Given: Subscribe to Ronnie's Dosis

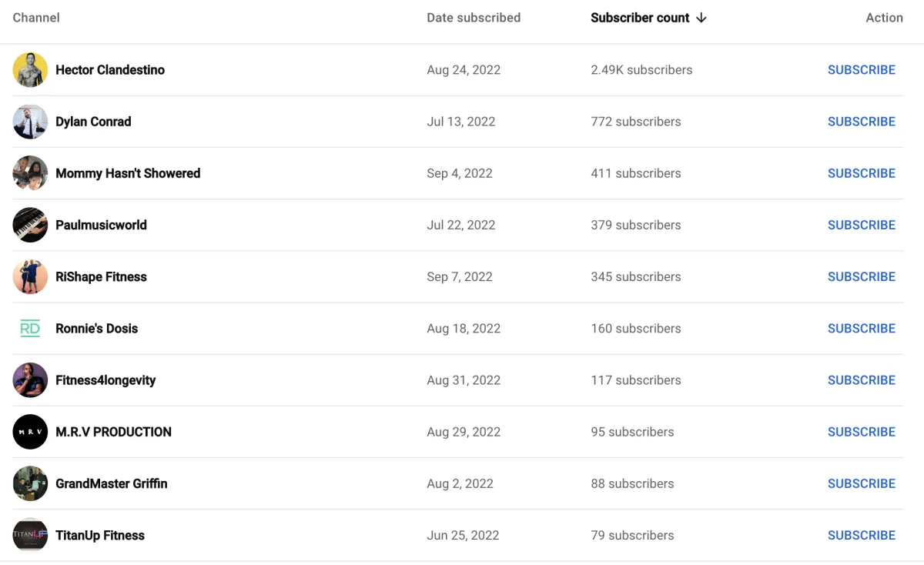Looking at the screenshot, I should 861,329.
